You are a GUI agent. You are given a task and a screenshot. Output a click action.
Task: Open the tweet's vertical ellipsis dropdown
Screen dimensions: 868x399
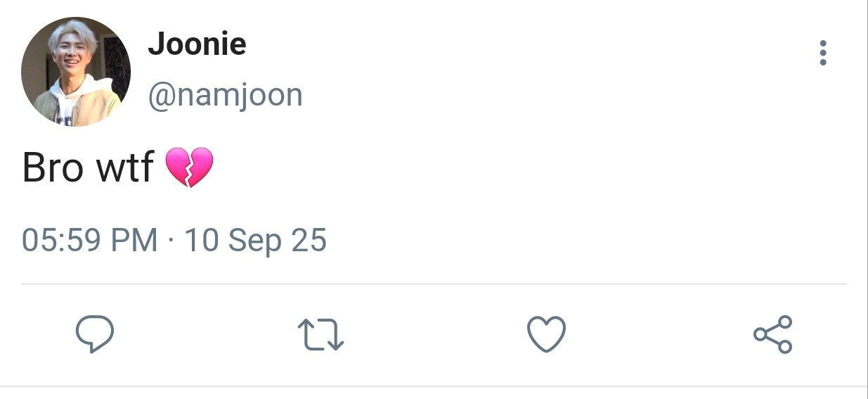pos(823,53)
